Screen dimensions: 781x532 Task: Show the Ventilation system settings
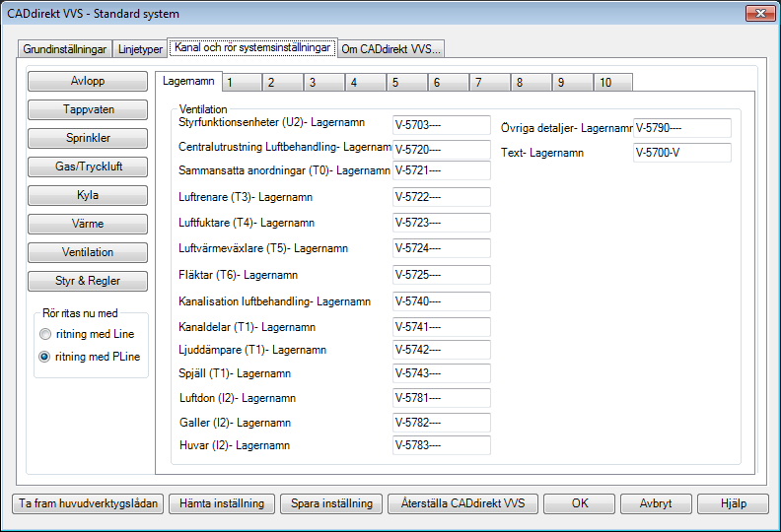pos(88,252)
